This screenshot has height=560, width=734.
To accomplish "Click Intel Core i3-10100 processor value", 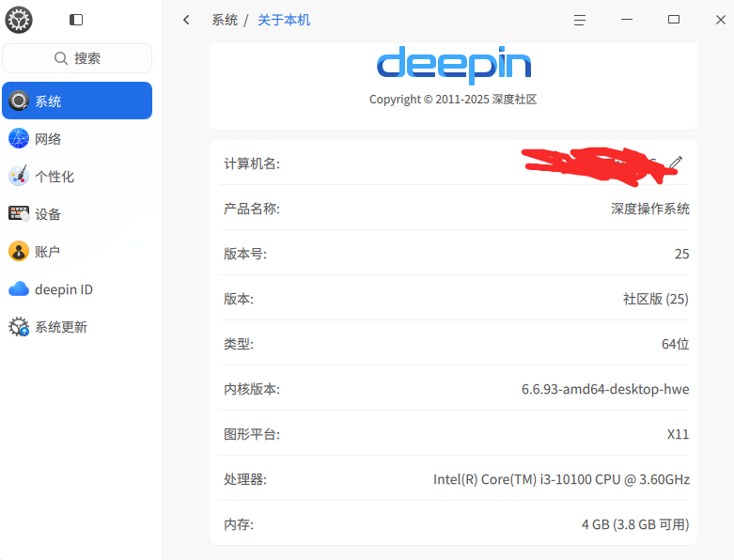I will pos(561,479).
